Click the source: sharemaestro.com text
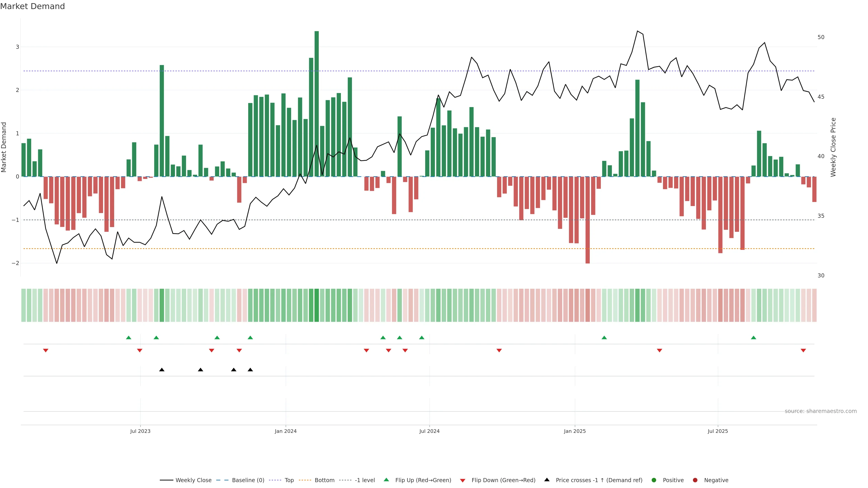The width and height of the screenshot is (868, 488). pos(821,411)
